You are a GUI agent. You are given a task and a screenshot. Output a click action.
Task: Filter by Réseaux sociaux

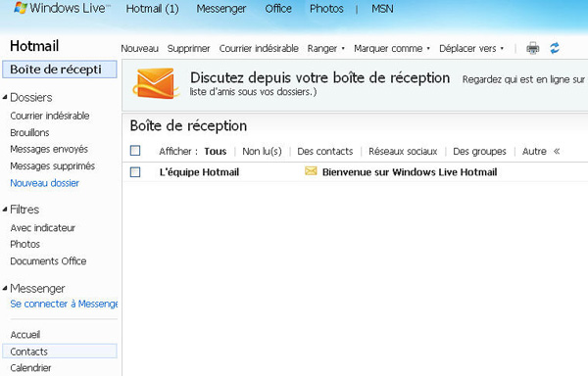click(x=403, y=152)
